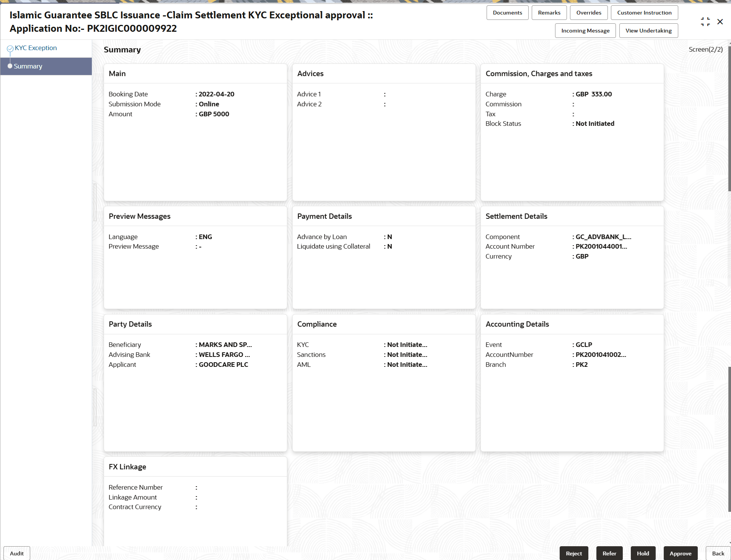Screen dimensions: 731x560
Task: Select the KYC Exception stage
Action: (x=36, y=48)
